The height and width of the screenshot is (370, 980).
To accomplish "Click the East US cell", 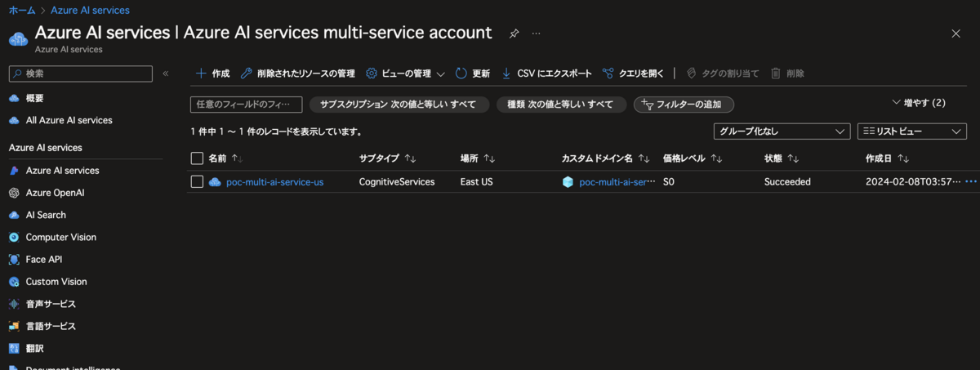I will (x=476, y=182).
